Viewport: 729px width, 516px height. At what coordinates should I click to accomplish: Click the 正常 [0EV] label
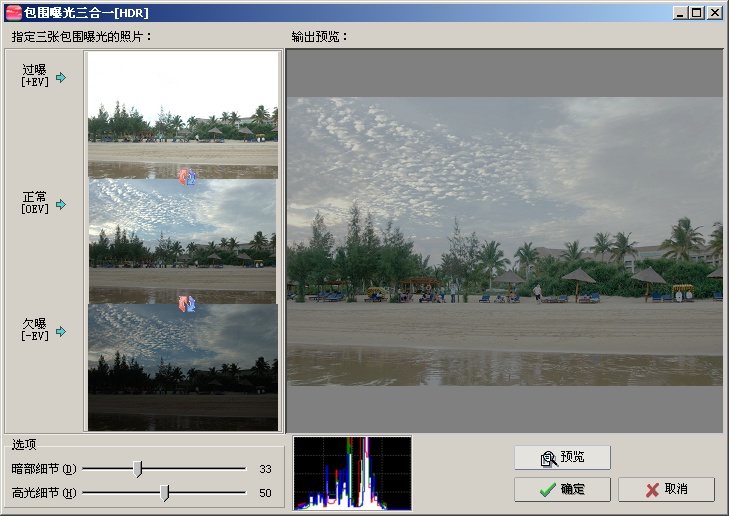click(x=35, y=203)
